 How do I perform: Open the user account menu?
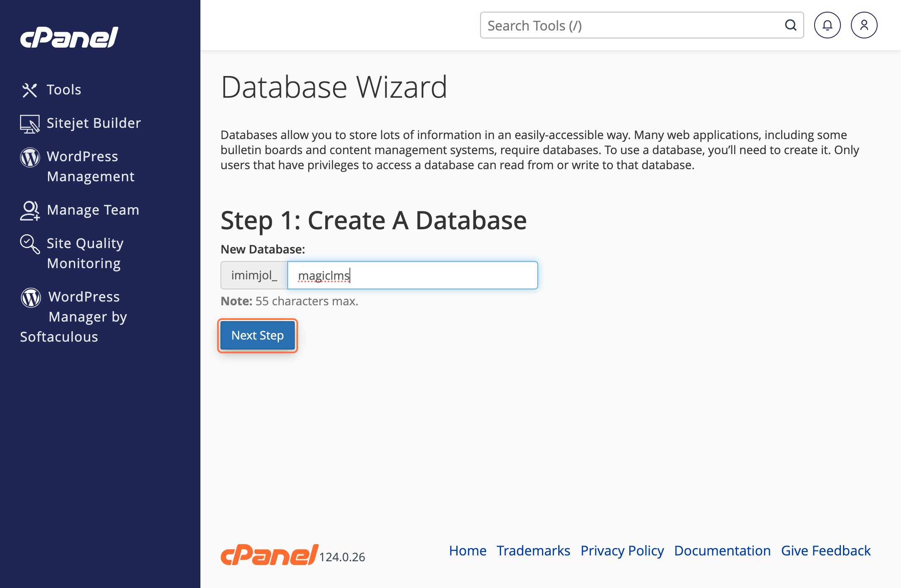click(864, 25)
